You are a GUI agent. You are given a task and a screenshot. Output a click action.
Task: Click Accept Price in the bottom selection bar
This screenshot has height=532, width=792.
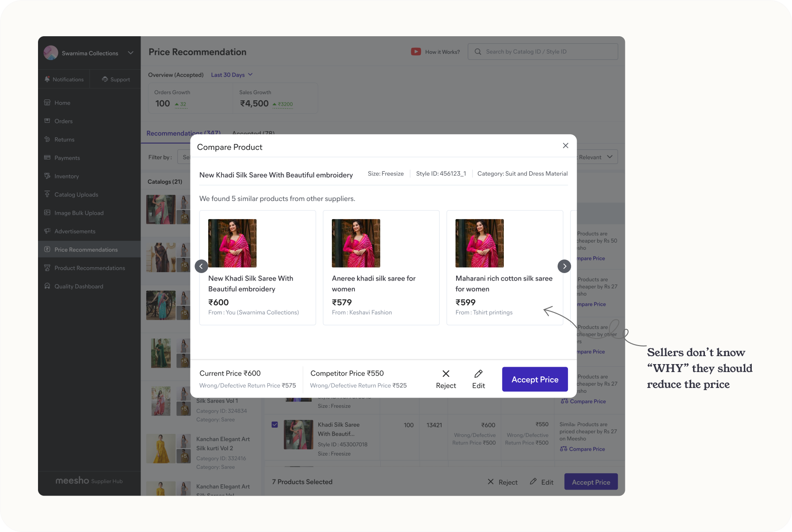(x=591, y=482)
